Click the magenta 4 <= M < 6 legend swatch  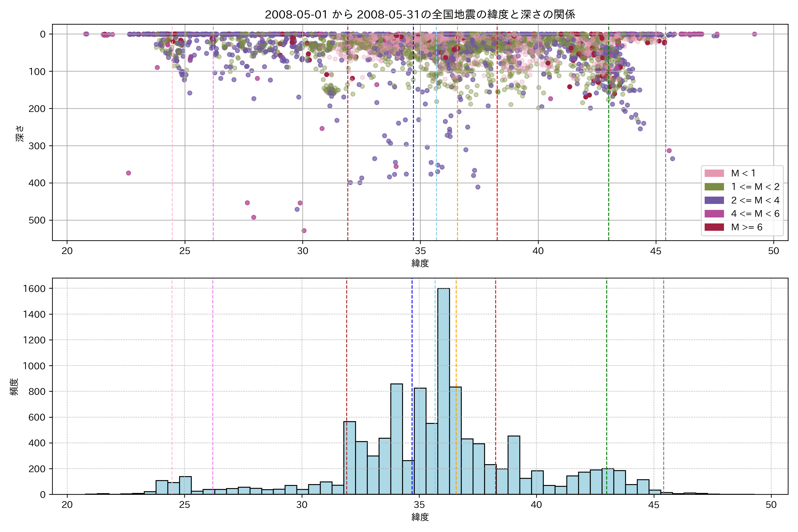tap(714, 214)
